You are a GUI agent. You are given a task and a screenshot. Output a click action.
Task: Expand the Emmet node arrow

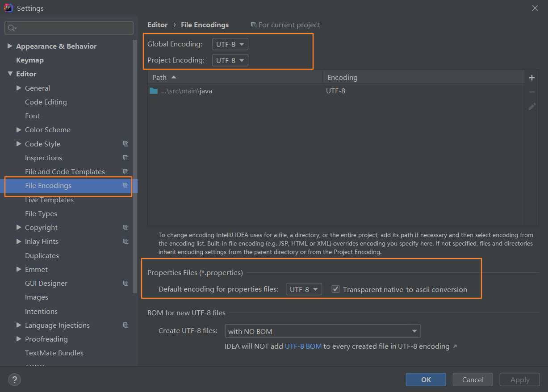click(x=19, y=269)
